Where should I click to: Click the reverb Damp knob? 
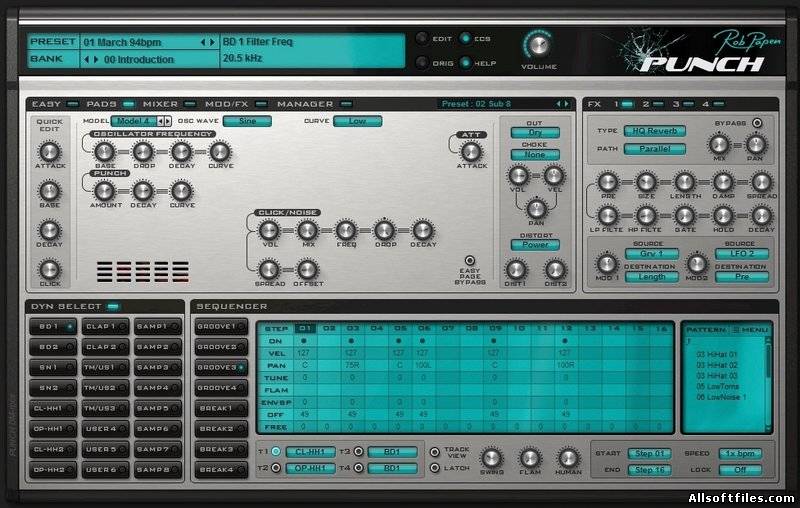[x=723, y=182]
